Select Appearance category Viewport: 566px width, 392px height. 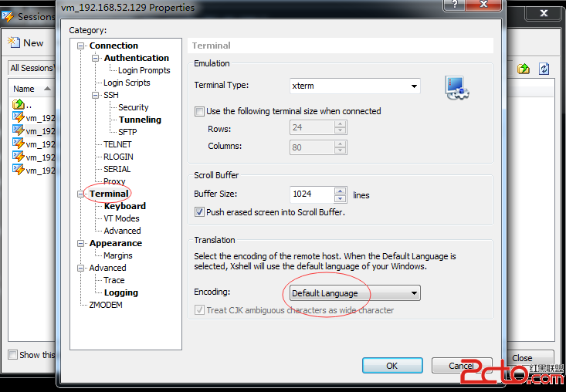pyautogui.click(x=116, y=243)
